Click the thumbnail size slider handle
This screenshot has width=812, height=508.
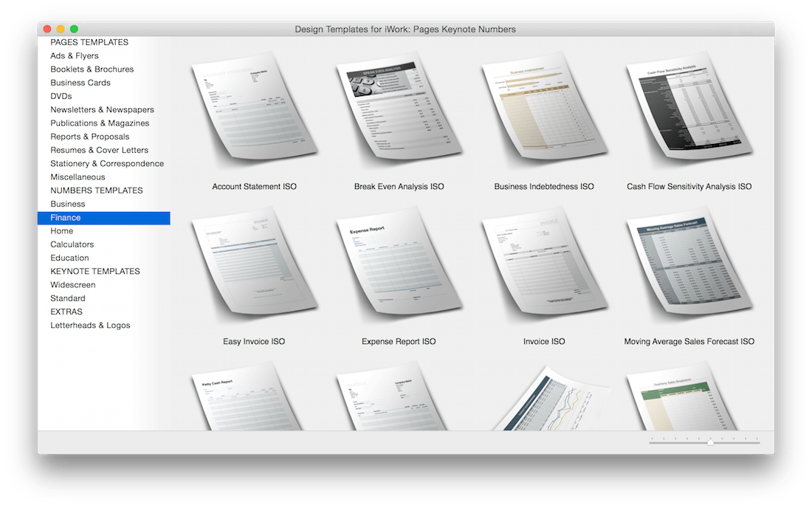(x=710, y=442)
